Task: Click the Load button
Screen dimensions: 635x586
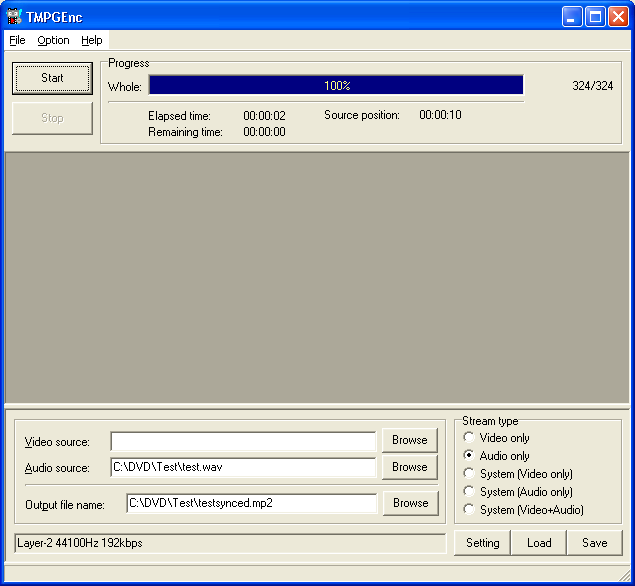Action: (539, 543)
